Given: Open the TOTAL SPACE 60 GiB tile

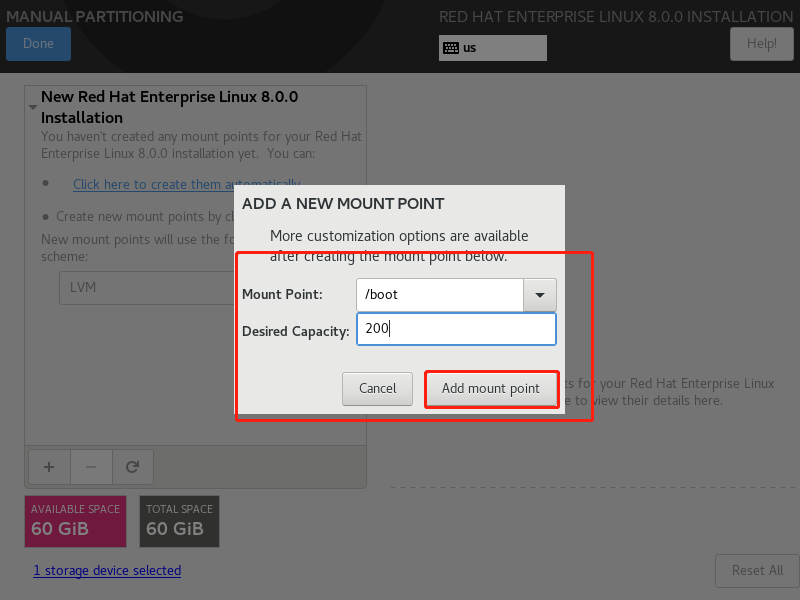Looking at the screenshot, I should click(179, 521).
